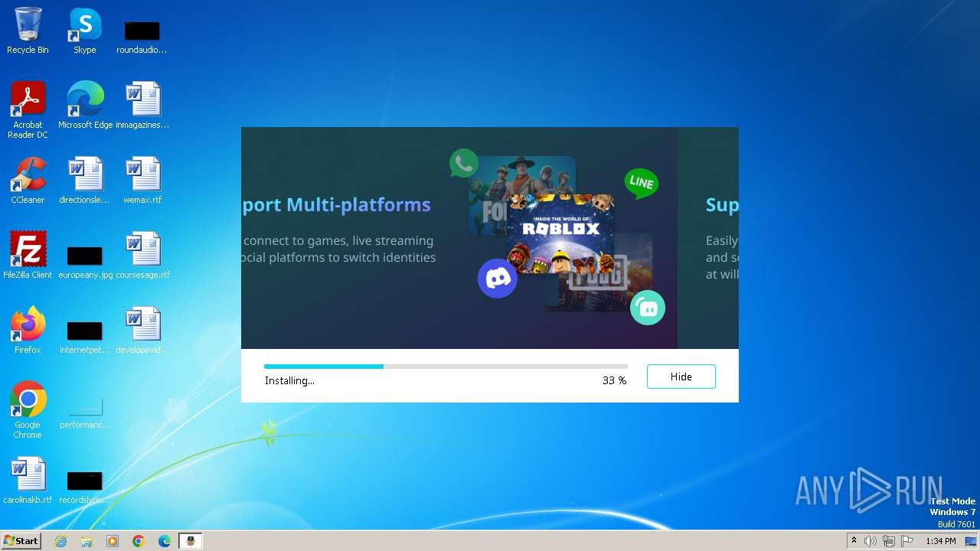Select the Microsoft Edge desktop shortcut
This screenshot has width=980, height=551.
click(x=85, y=106)
